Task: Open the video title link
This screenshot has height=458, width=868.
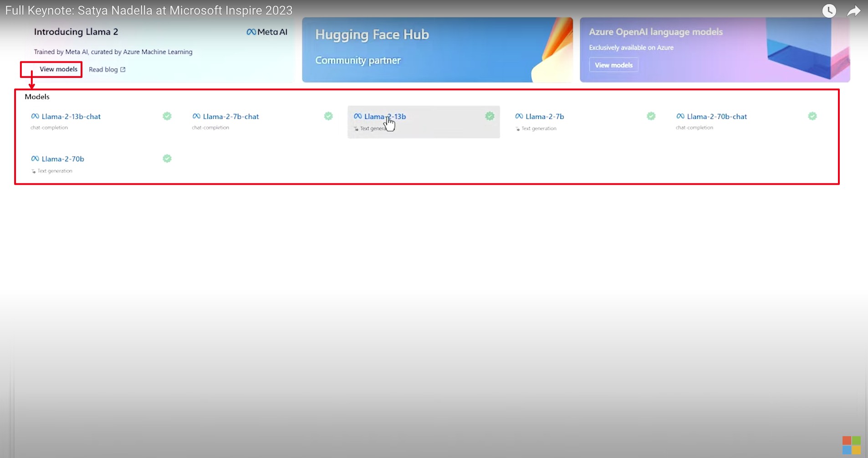Action: (x=149, y=10)
